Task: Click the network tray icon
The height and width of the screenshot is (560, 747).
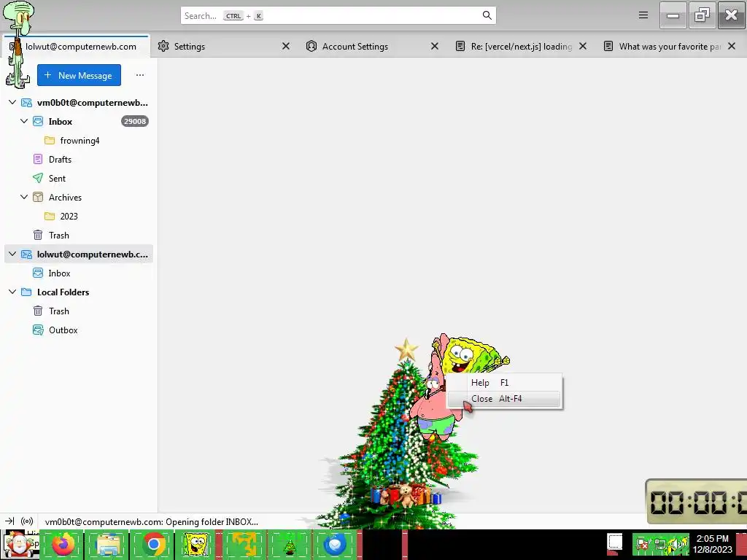Action: tap(660, 545)
